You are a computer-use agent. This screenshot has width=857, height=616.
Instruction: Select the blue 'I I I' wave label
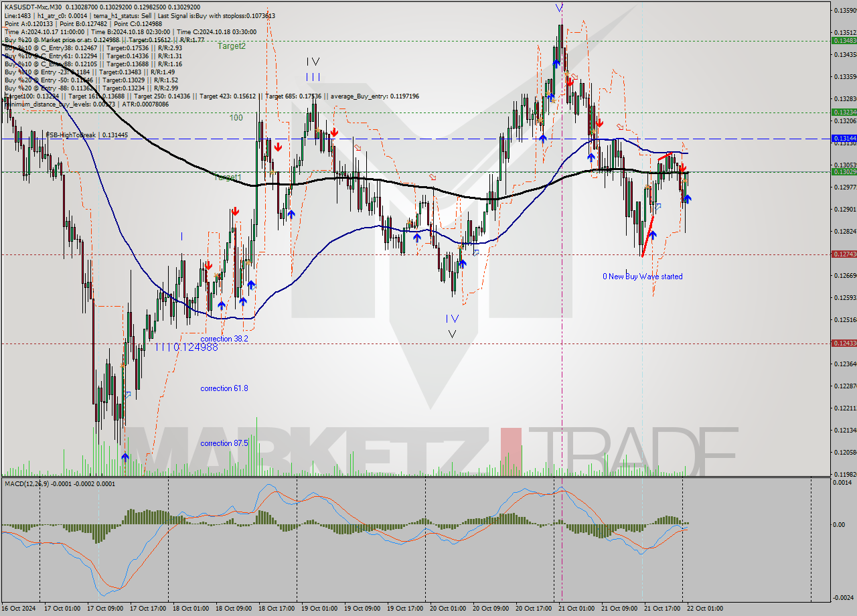point(313,77)
